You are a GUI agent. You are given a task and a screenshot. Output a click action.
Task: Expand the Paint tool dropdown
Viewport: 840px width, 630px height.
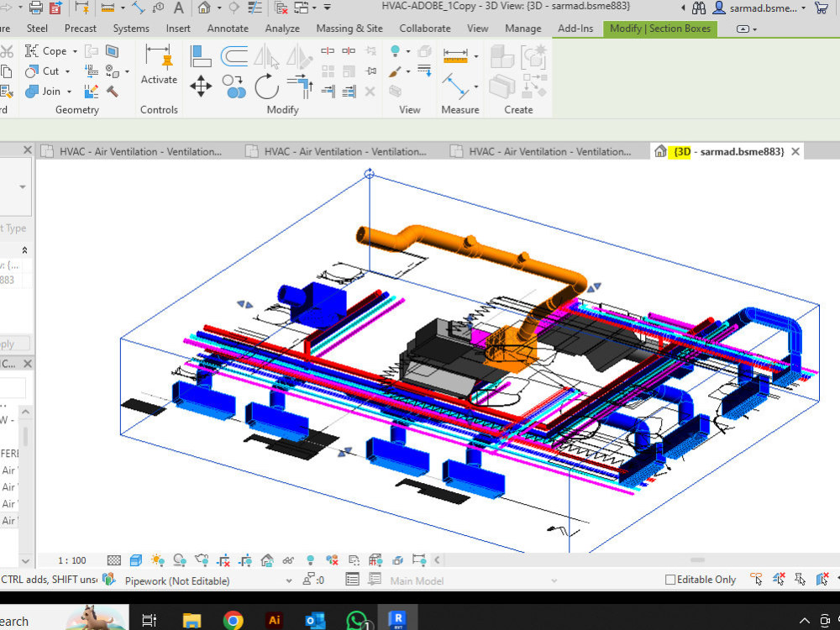coord(408,71)
